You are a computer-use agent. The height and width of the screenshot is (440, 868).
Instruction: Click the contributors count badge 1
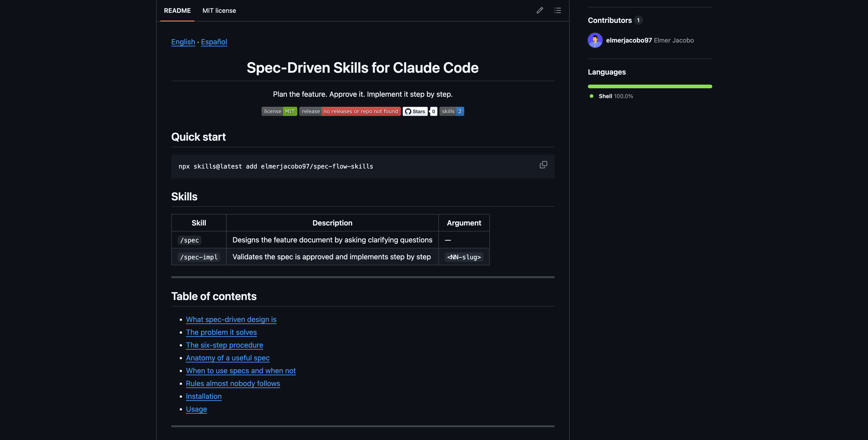click(x=638, y=20)
